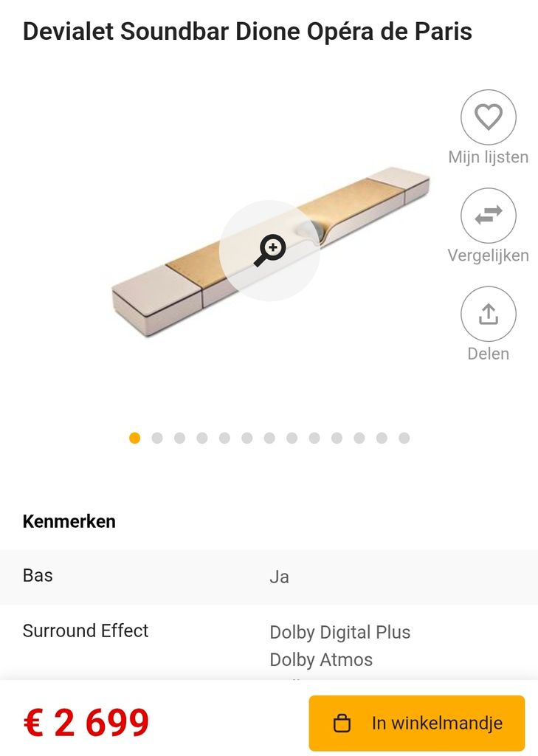The height and width of the screenshot is (756, 538).
Task: Click the Bas specification row
Action: (x=269, y=577)
